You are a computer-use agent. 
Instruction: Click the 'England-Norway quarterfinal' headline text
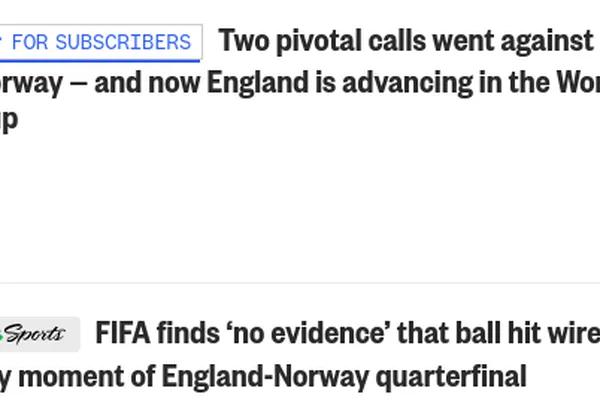(x=344, y=377)
